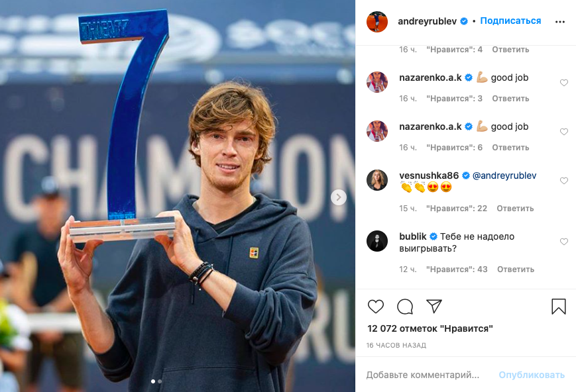
Task: Open bublik profile picture
Action: click(x=377, y=241)
